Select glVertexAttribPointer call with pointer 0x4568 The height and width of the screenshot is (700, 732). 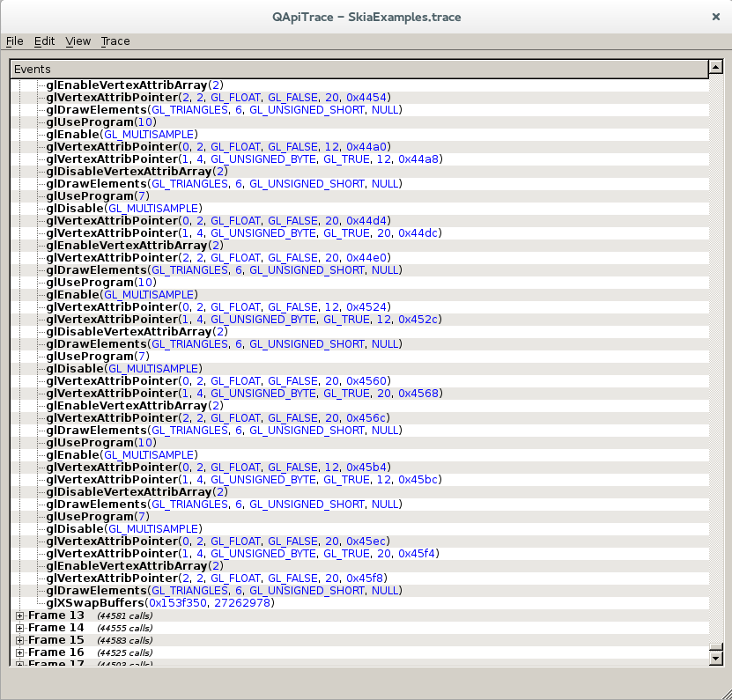click(244, 394)
